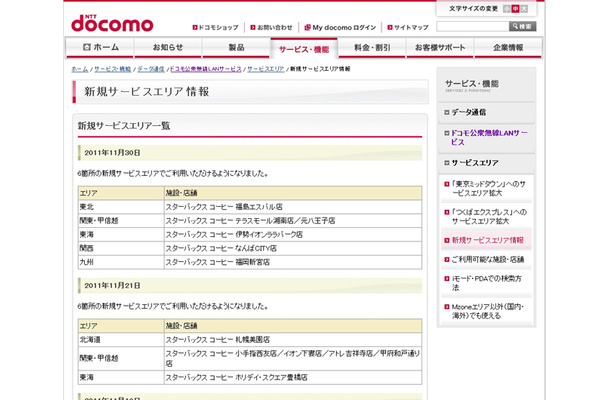610x400 pixels.
Task: Open the ドコモショップ link
Action: [x=218, y=28]
